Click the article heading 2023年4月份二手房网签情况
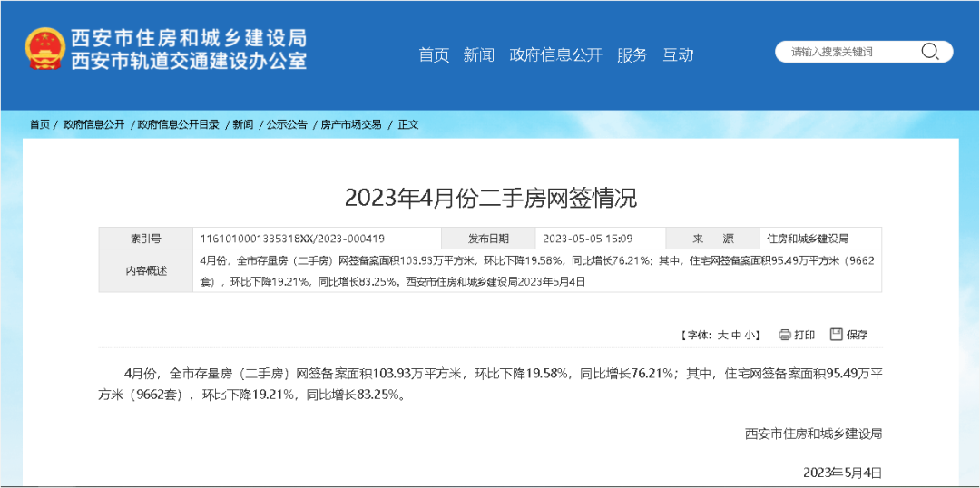The height and width of the screenshot is (488, 980). [491, 198]
